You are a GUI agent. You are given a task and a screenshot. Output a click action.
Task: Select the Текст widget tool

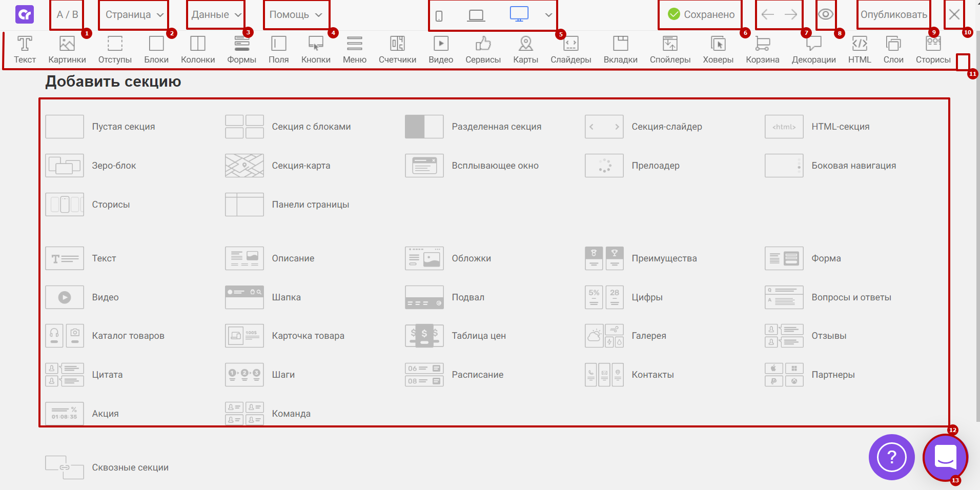[x=25, y=50]
